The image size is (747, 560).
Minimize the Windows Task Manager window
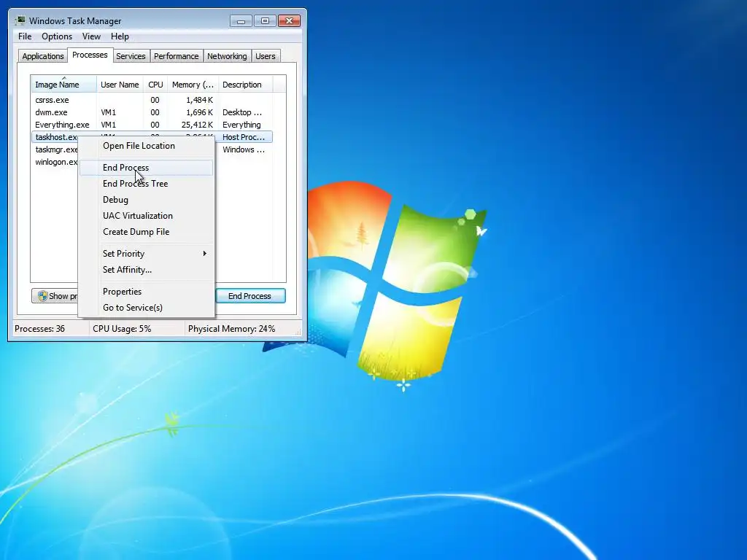click(241, 21)
